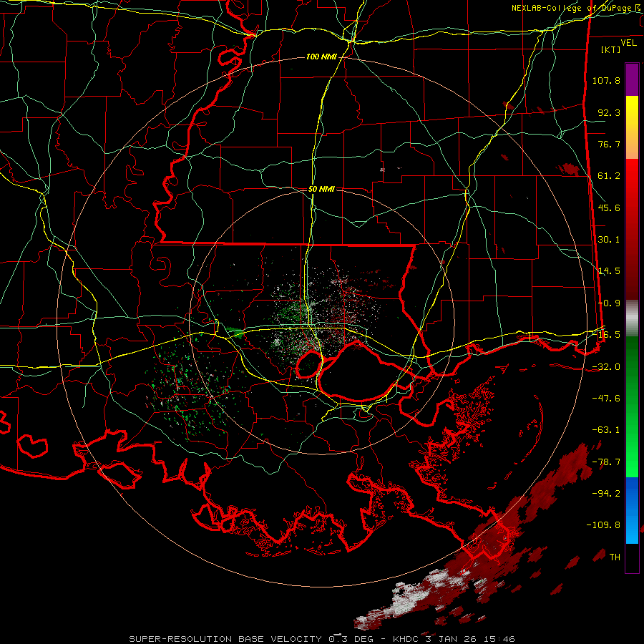Select the 76.7 value on velocity scale
Screen dimensions: 644x644
pyautogui.click(x=609, y=144)
